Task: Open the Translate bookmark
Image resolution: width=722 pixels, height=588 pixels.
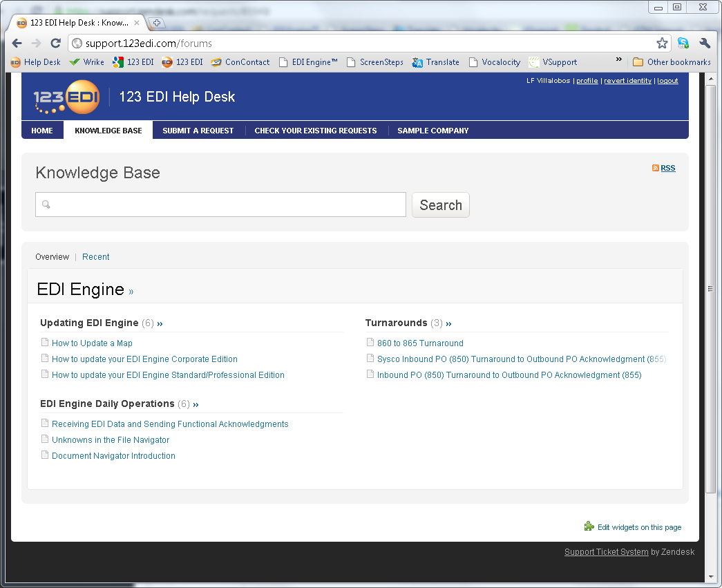Action: coord(435,62)
